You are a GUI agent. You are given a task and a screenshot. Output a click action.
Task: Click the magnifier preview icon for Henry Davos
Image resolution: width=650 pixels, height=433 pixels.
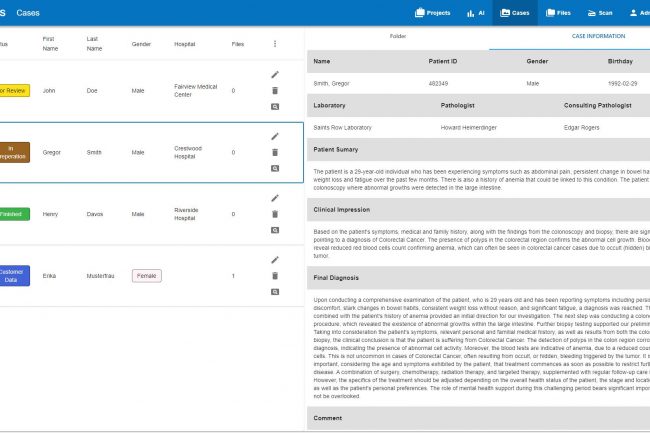pos(275,230)
